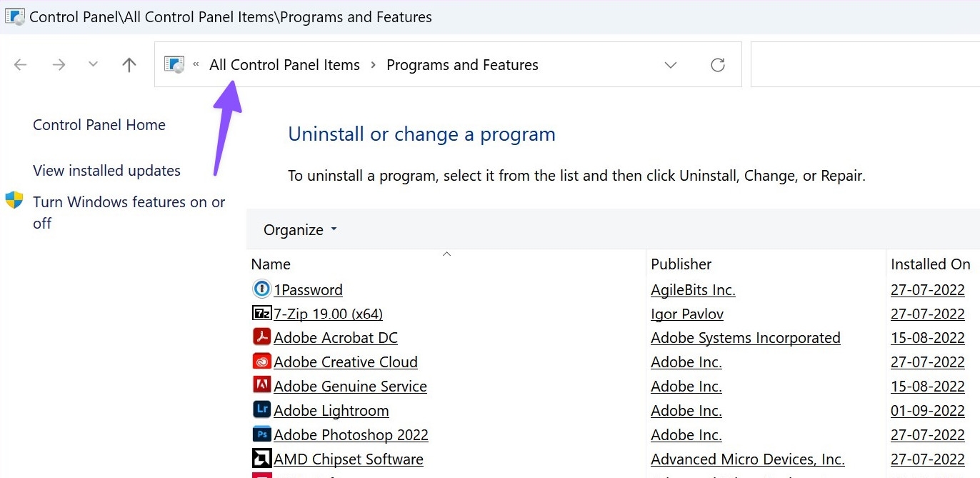Sort programs by Installed On column

tap(929, 264)
